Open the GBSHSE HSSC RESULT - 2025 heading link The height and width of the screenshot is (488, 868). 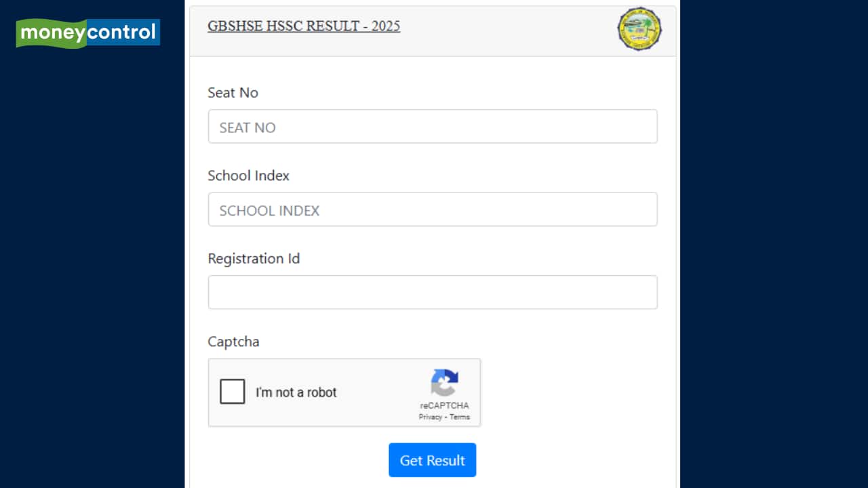(304, 26)
